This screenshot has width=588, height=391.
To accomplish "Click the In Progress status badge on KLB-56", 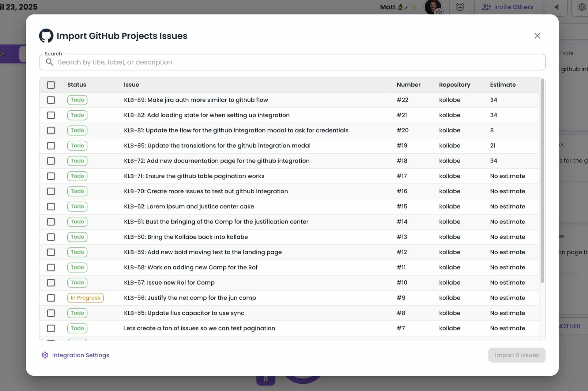I will click(85, 298).
